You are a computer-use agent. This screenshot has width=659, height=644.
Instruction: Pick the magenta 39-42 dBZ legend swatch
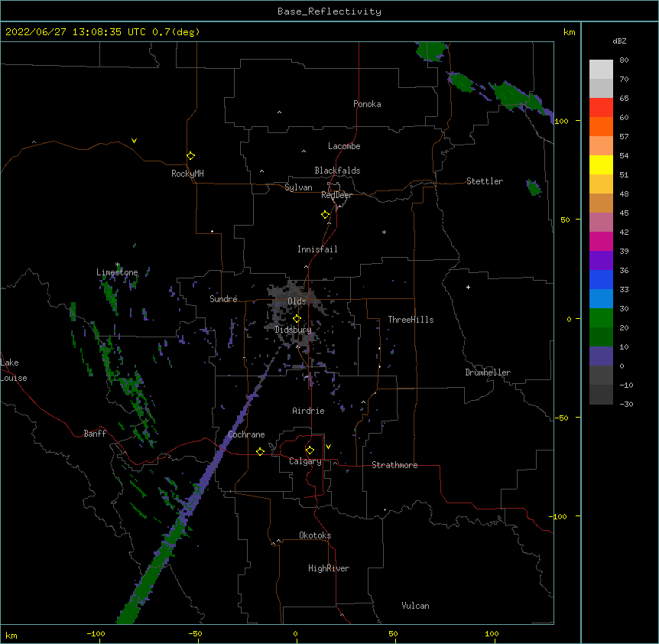tap(601, 241)
